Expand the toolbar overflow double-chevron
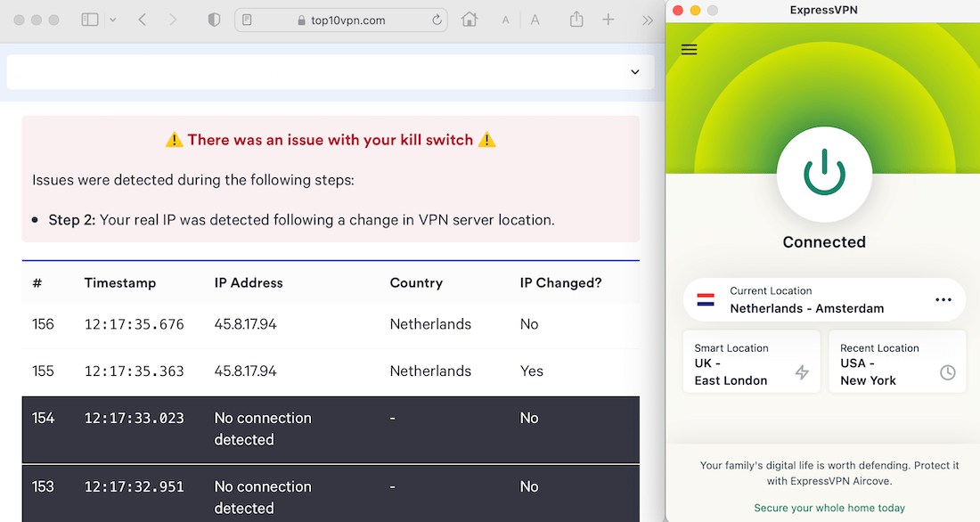This screenshot has width=980, height=522. [648, 19]
